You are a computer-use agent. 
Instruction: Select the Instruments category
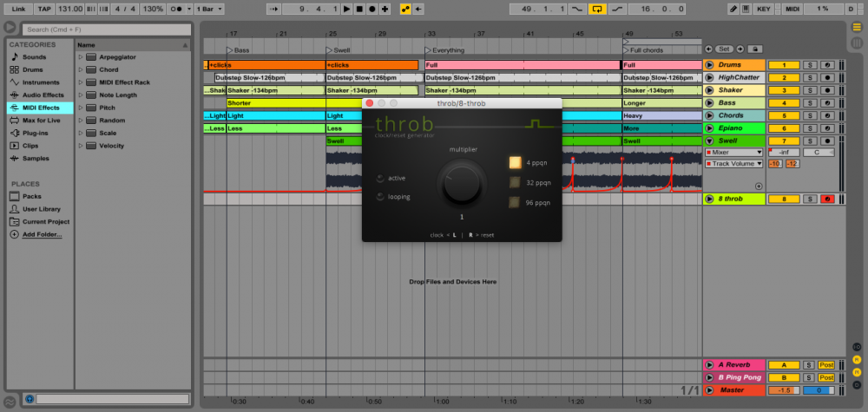[41, 82]
